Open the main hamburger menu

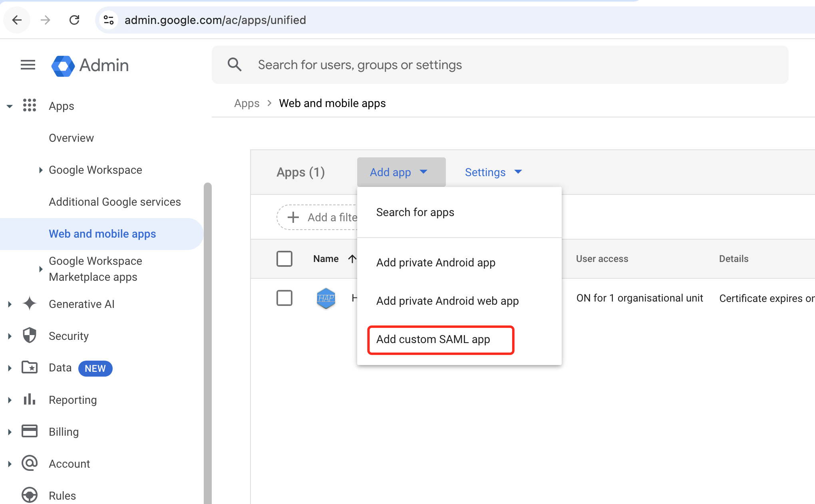click(28, 65)
